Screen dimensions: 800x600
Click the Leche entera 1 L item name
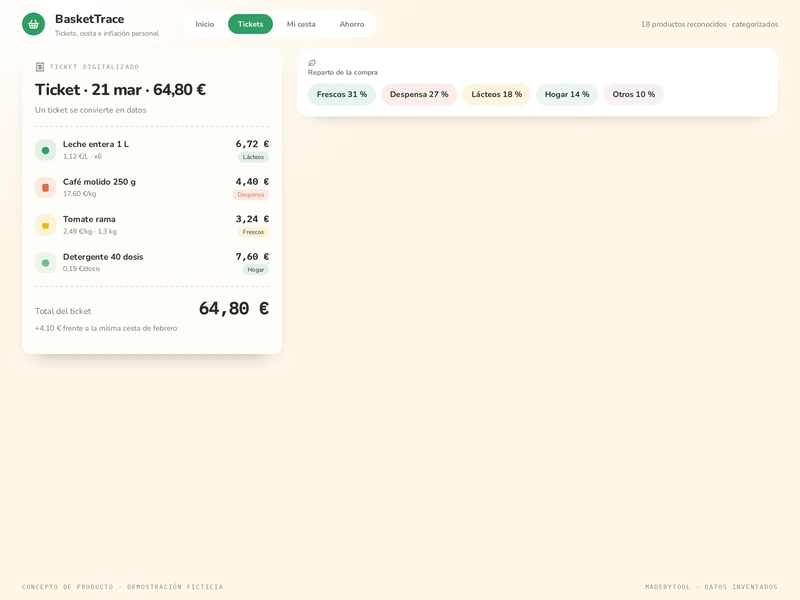(x=96, y=144)
